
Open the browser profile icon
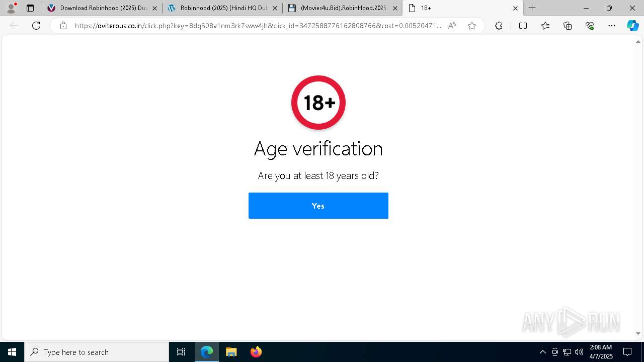11,8
